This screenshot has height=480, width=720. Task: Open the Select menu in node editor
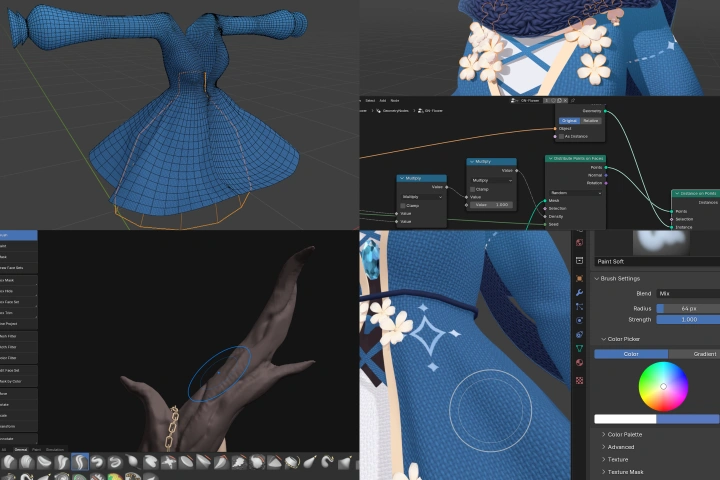point(370,101)
